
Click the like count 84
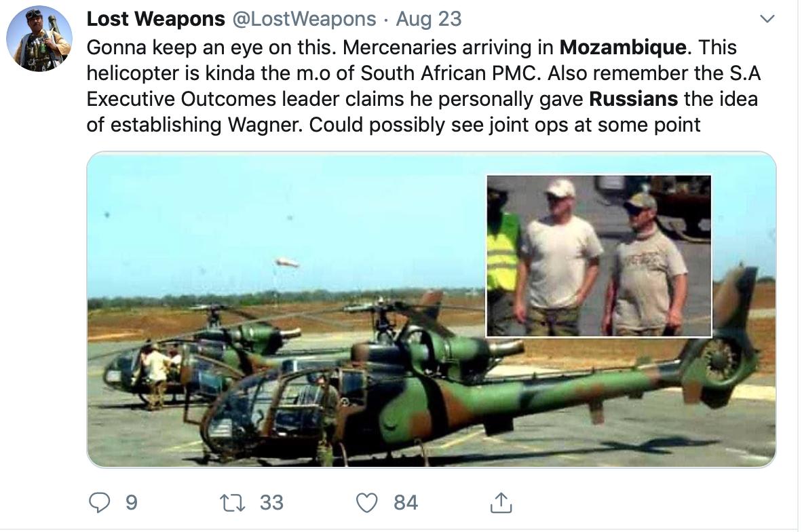[405, 502]
